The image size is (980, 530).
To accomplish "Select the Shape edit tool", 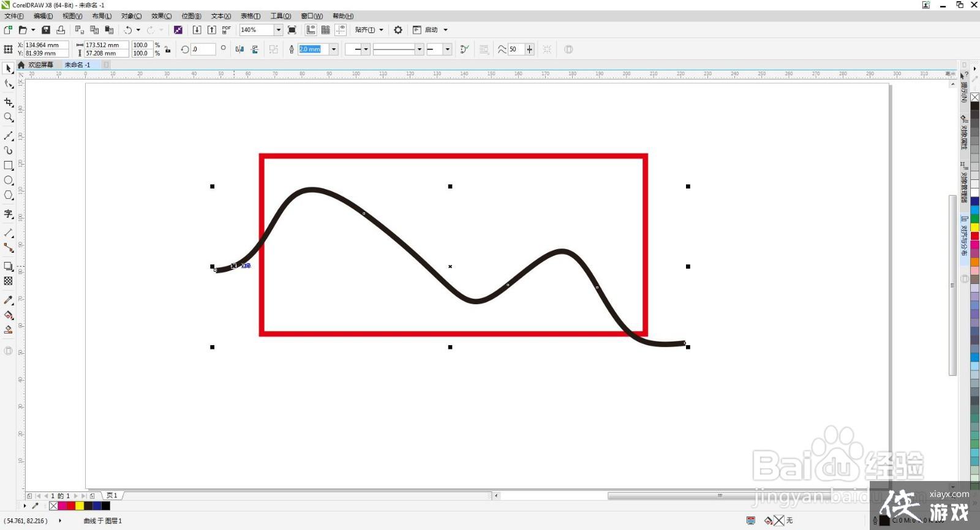I will (9, 84).
